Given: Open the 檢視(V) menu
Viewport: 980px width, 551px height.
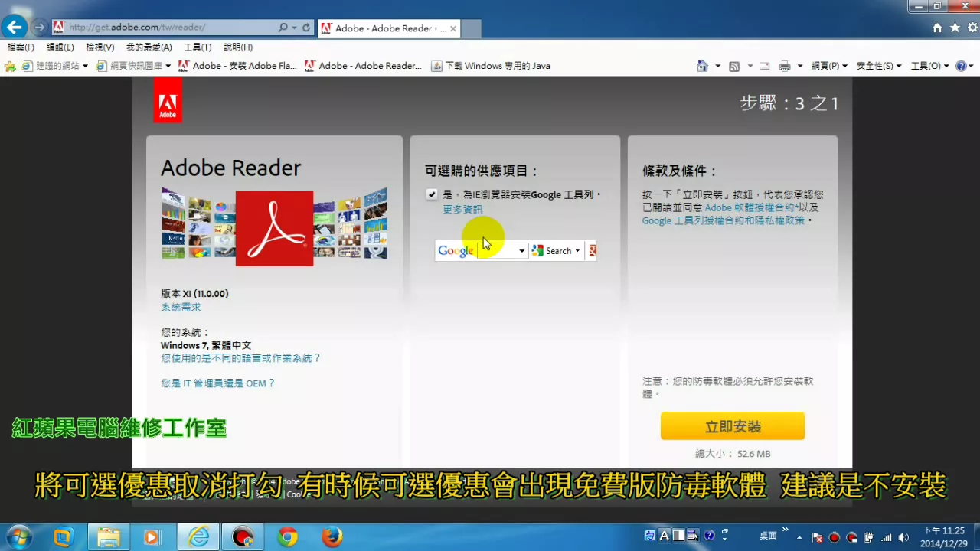Looking at the screenshot, I should 100,47.
